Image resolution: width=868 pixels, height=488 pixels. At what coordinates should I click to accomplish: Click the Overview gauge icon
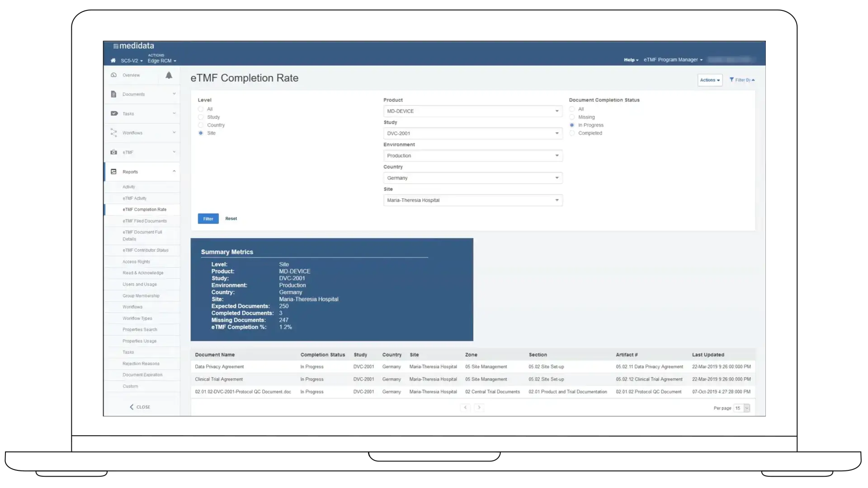tap(113, 75)
